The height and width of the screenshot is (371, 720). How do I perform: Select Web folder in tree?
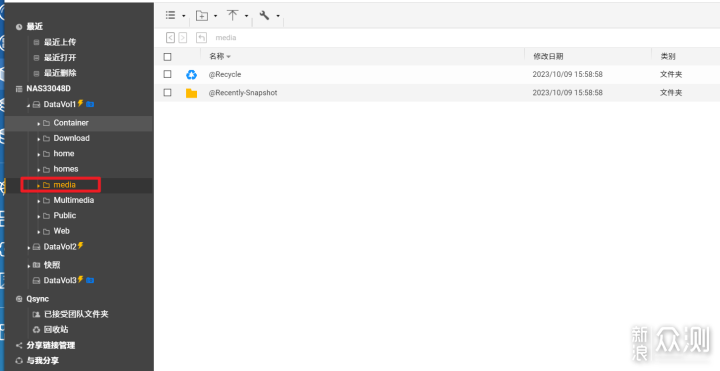point(62,231)
